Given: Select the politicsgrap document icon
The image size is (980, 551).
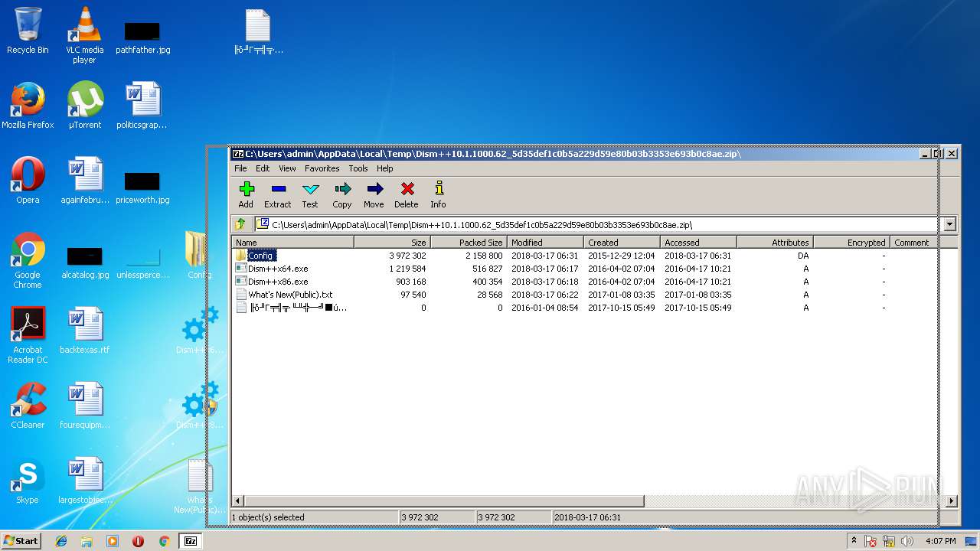Looking at the screenshot, I should click(142, 105).
